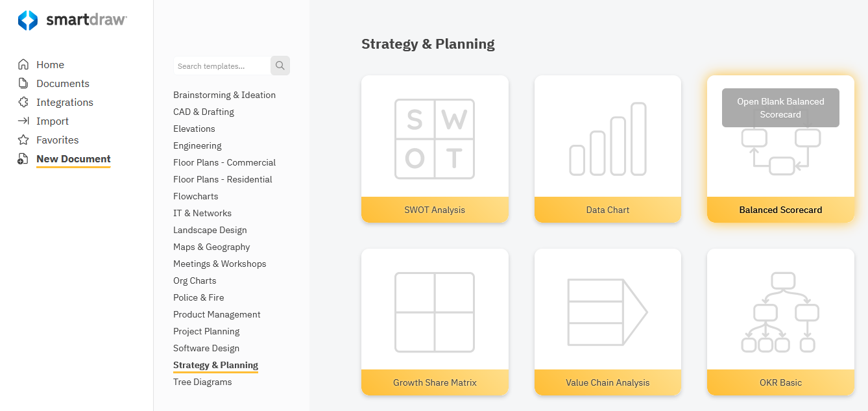Click the search magnifier button
The width and height of the screenshot is (868, 411).
(x=280, y=66)
